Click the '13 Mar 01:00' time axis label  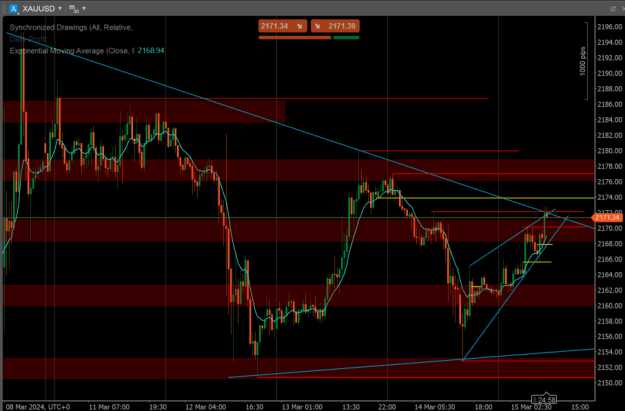click(x=302, y=407)
